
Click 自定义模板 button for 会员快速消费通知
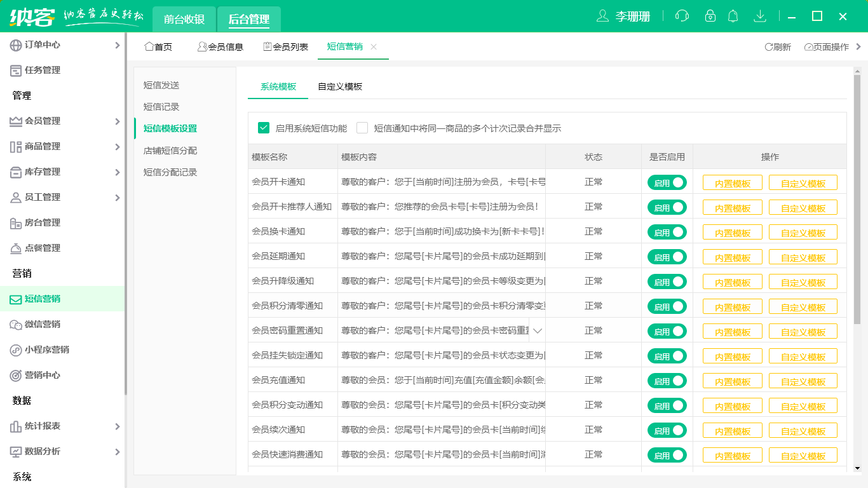(x=803, y=456)
